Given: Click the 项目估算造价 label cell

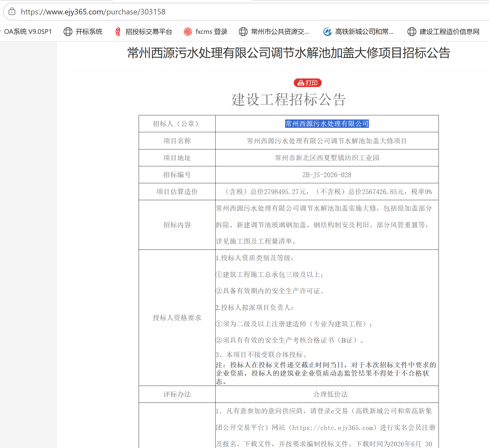Looking at the screenshot, I should 177,192.
